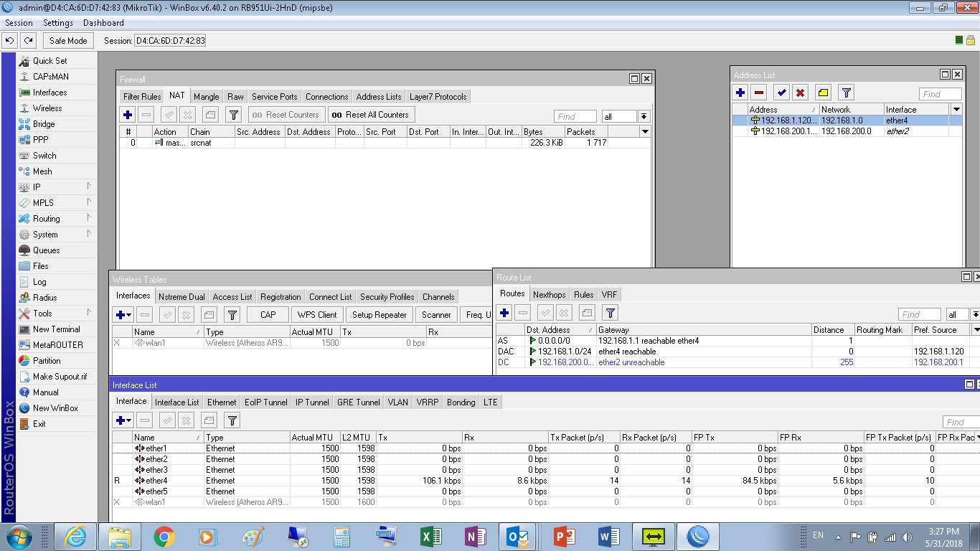The width and height of the screenshot is (980, 551).
Task: Click filter icon in Address List
Action: [847, 93]
